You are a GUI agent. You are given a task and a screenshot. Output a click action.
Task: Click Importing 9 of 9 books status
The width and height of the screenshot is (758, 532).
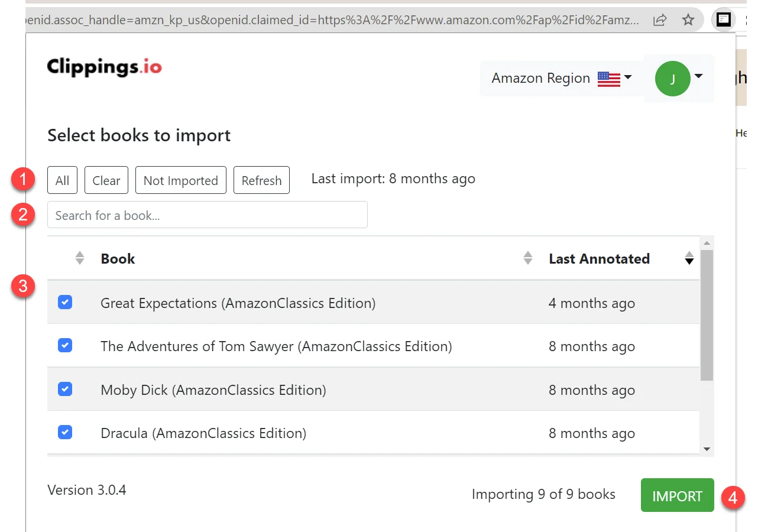pos(543,495)
